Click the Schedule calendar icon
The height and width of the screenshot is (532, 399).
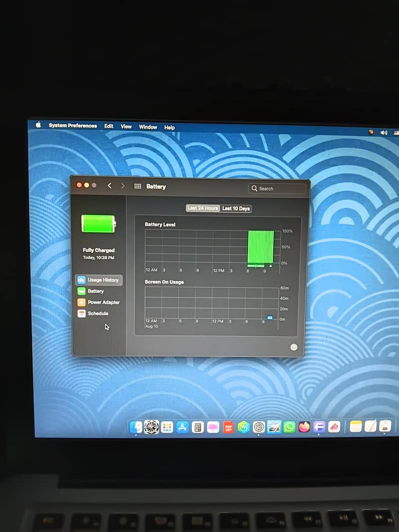click(x=81, y=313)
